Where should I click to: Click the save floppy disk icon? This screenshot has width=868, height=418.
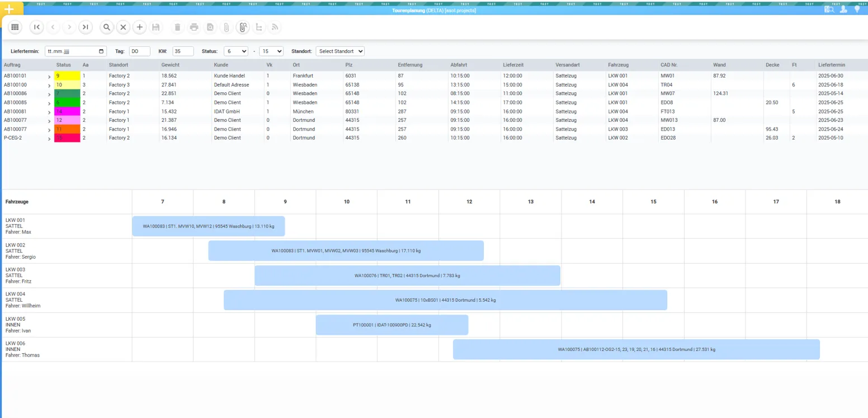click(x=156, y=27)
